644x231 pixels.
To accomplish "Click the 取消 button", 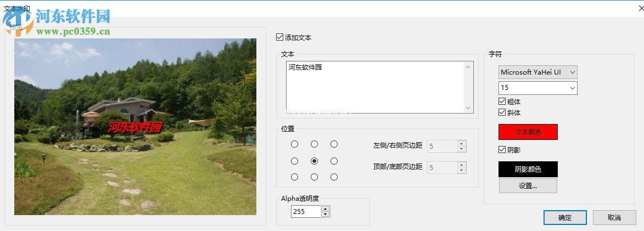I will pyautogui.click(x=614, y=218).
